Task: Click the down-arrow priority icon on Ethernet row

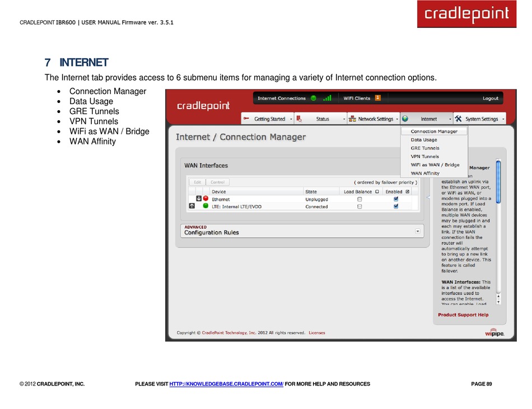Action: pyautogui.click(x=199, y=199)
